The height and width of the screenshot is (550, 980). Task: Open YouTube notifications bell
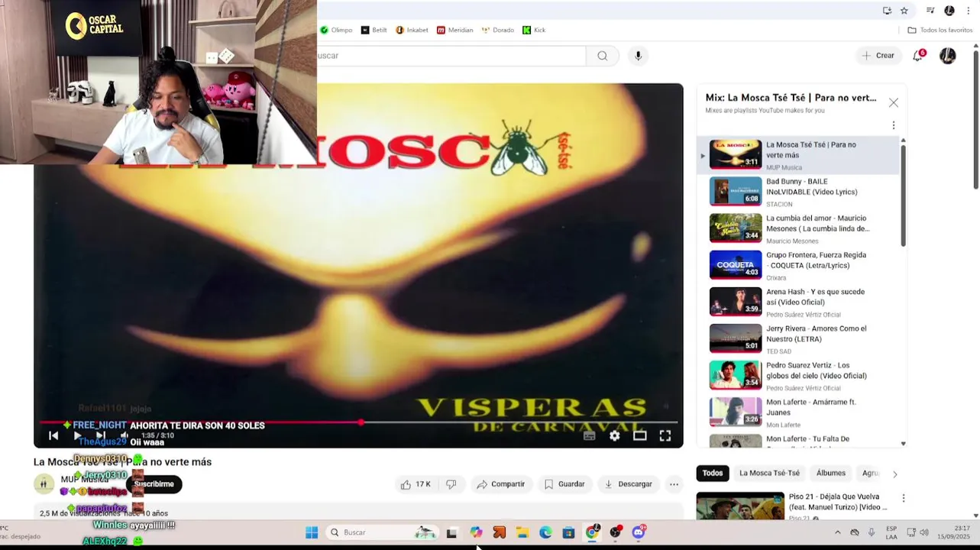(918, 56)
